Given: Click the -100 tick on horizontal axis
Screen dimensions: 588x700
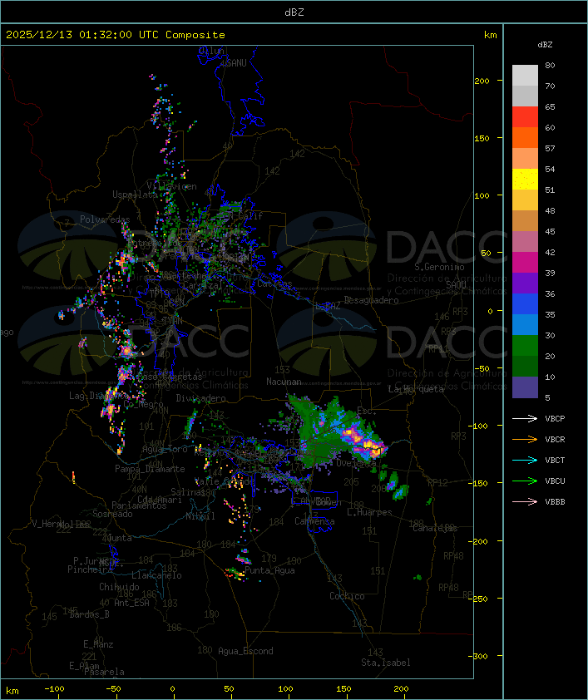Looking at the screenshot, I should (x=54, y=689).
